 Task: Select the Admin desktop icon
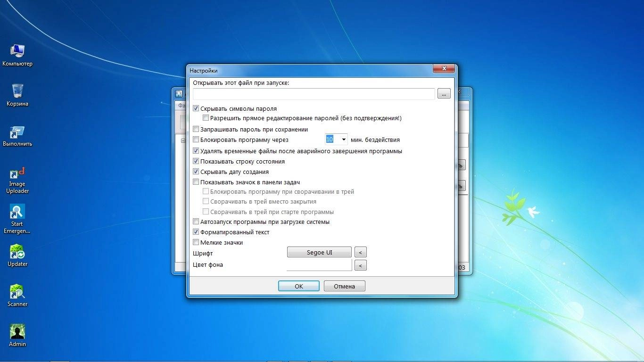[17, 336]
